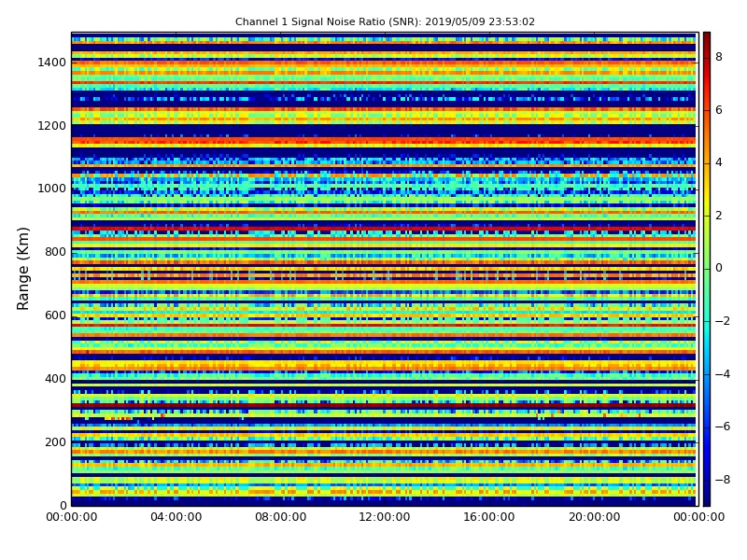Image resolution: width=747 pixels, height=560 pixels.
Task: Click the dark blue bottom of the colorbar
Action: pyautogui.click(x=707, y=501)
